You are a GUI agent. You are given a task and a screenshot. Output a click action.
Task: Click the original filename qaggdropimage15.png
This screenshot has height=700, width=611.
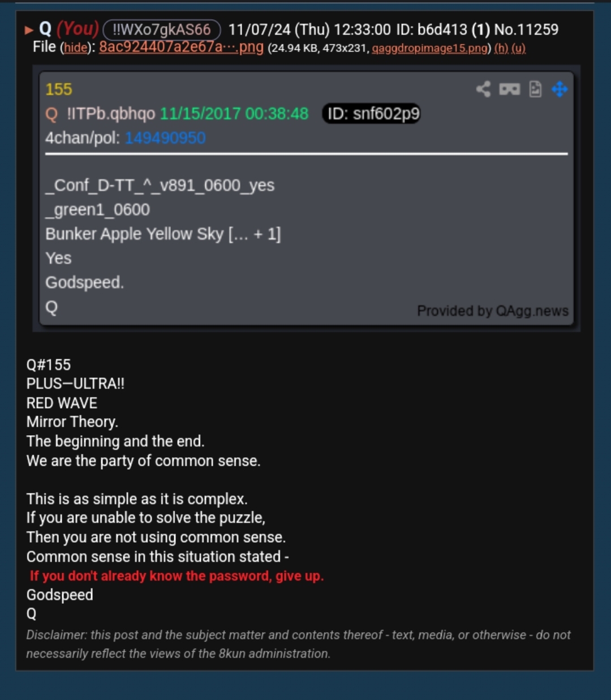[x=429, y=49]
